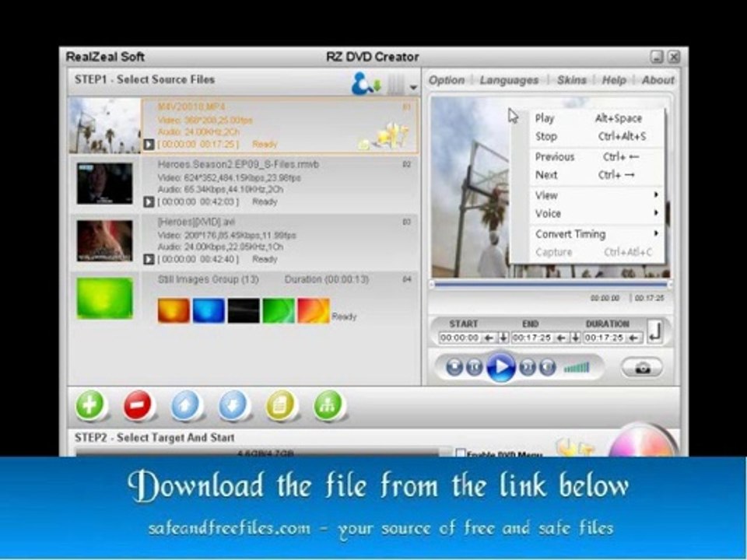
Task: Click the Still Images Group (13) label
Action: (x=209, y=279)
